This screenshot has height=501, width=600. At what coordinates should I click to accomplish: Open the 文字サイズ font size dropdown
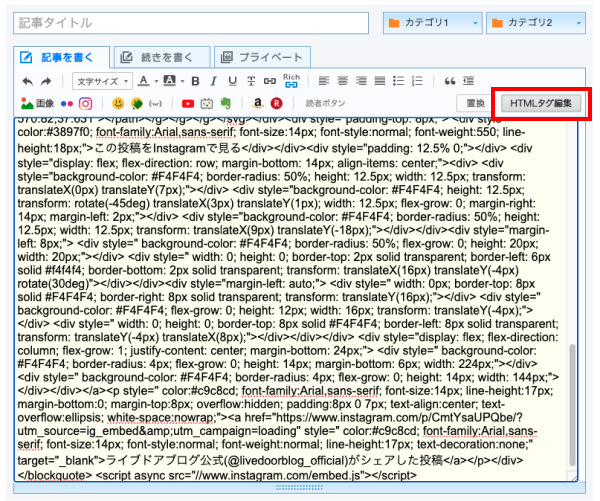102,81
